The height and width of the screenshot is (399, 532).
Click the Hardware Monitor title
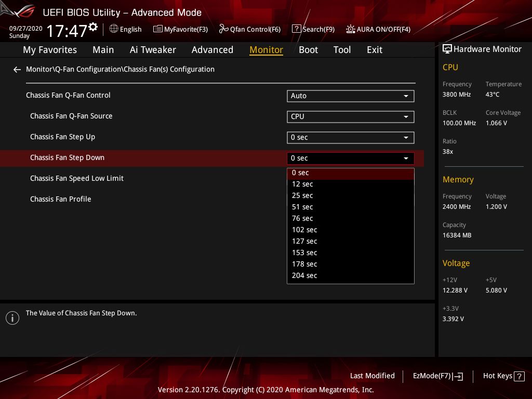tap(487, 49)
